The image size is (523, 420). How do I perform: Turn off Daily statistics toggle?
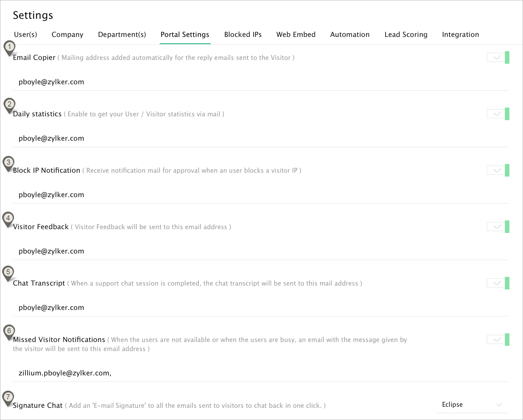pyautogui.click(x=498, y=114)
